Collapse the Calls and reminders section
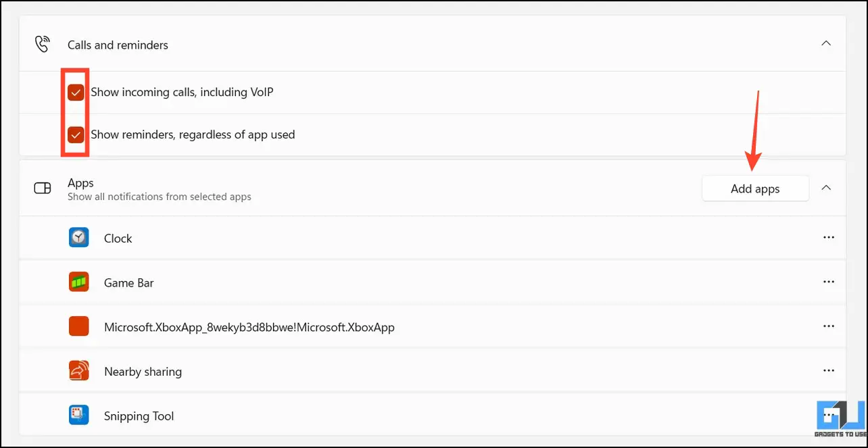868x448 pixels. [x=825, y=44]
